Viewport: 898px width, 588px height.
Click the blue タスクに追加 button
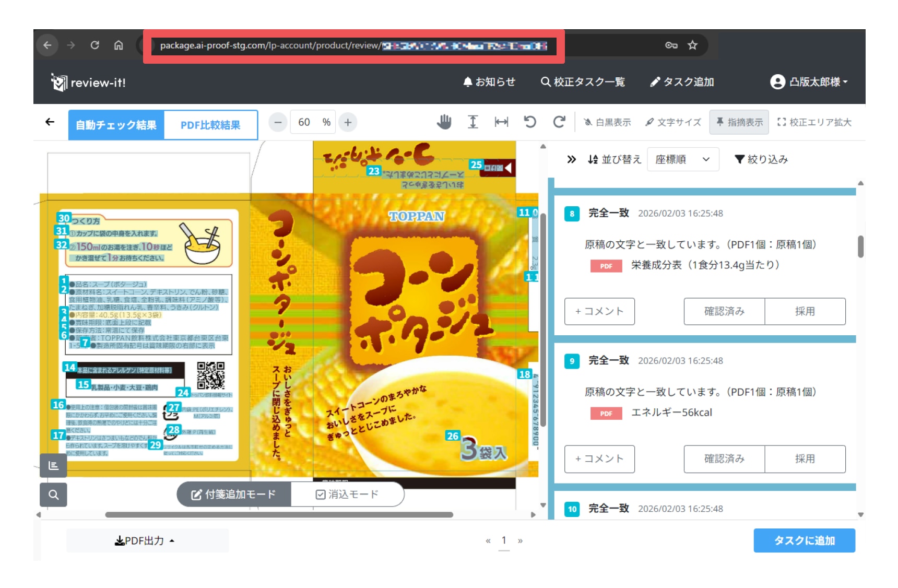(x=804, y=540)
